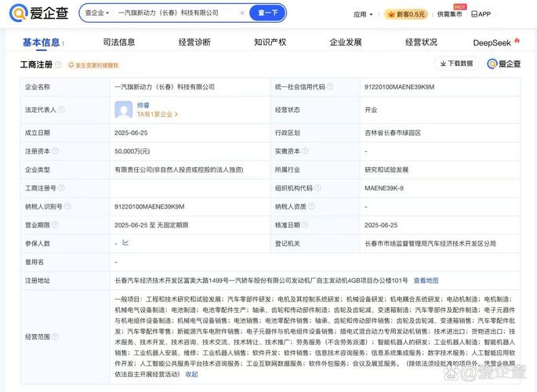Select the 登记机关 authority name value
Image resolution: width=537 pixels, height=392 pixels.
(430, 244)
